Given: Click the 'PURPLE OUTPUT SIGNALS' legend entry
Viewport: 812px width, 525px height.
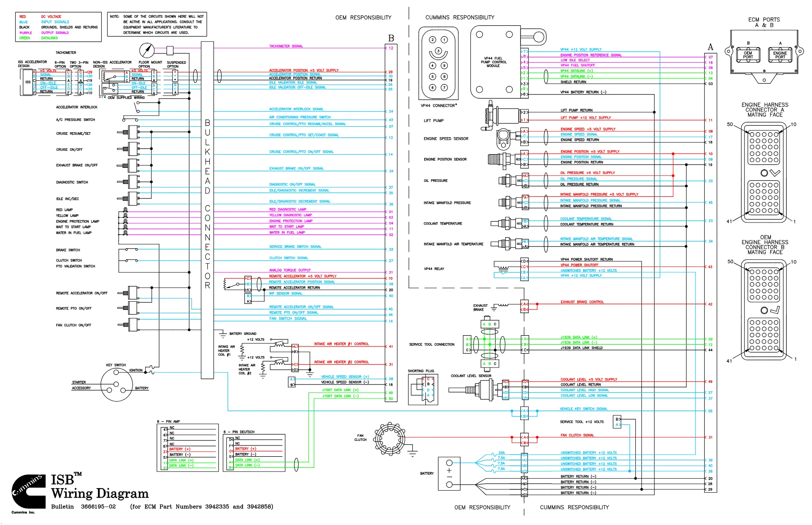Looking at the screenshot, I should (x=44, y=33).
